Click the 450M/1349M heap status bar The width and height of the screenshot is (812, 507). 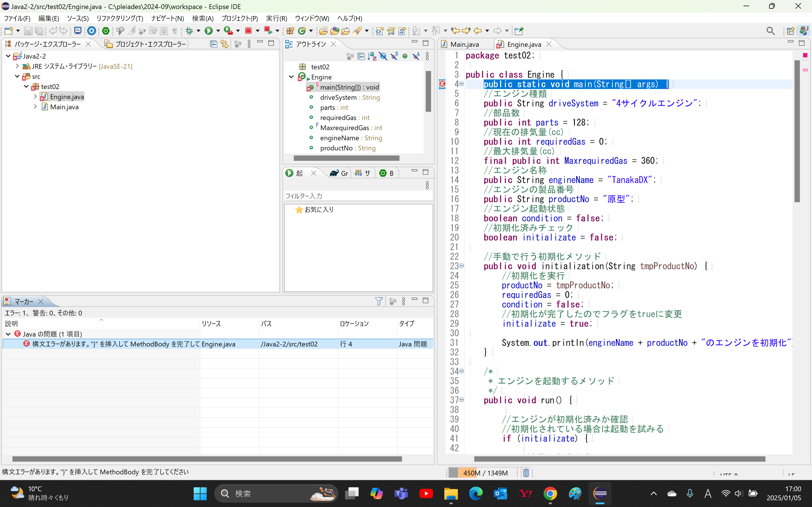(x=485, y=473)
